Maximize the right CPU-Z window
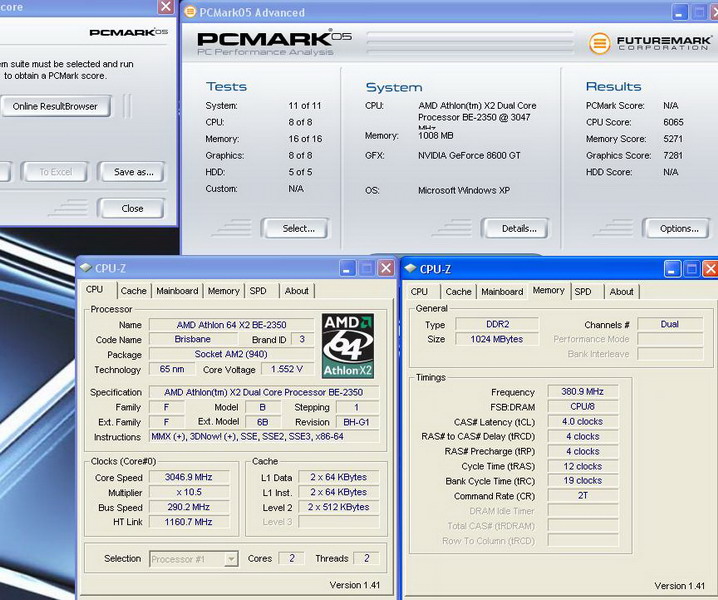The height and width of the screenshot is (600, 718). click(691, 269)
